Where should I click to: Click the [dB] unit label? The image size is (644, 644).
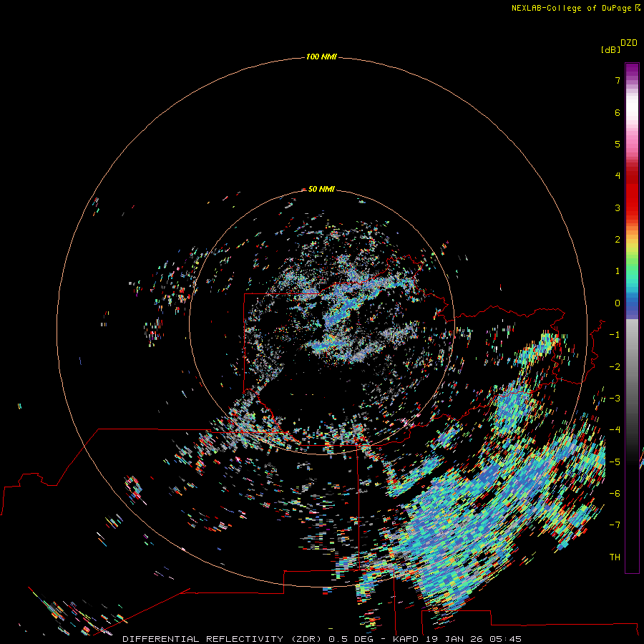(610, 49)
